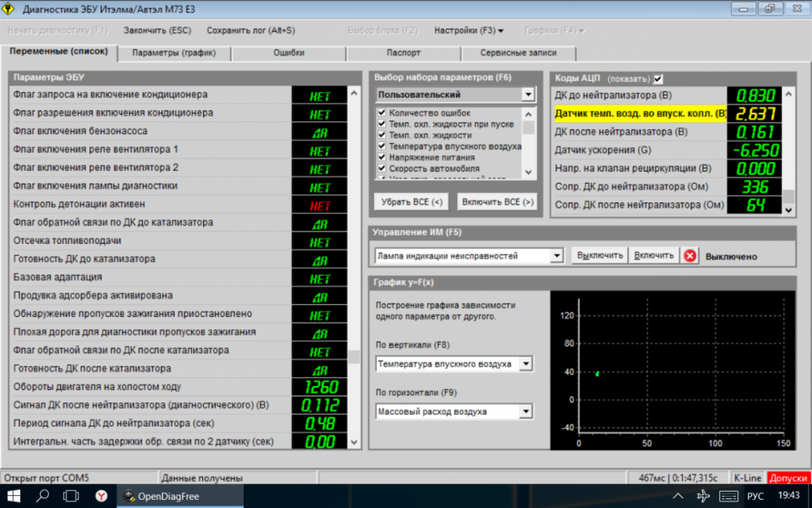Open taskbar search magnifier icon
Image resolution: width=812 pixels, height=508 pixels.
pos(42,496)
